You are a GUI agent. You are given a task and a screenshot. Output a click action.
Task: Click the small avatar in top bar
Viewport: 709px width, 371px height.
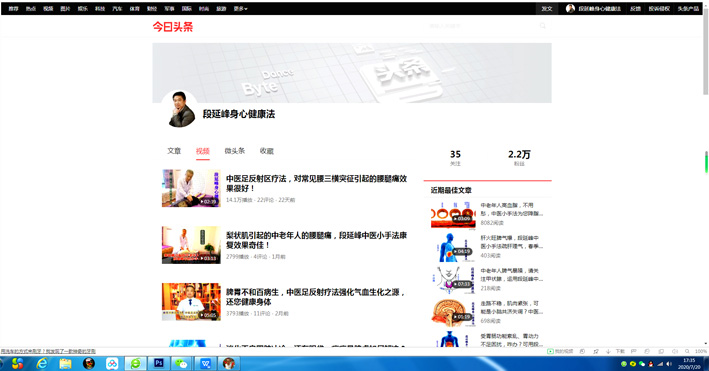[x=570, y=9]
